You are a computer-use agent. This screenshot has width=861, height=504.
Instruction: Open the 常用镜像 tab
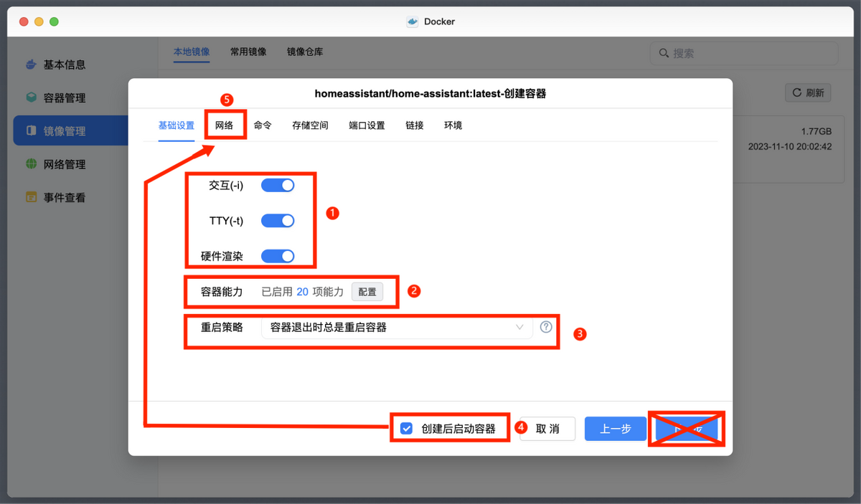pyautogui.click(x=248, y=52)
